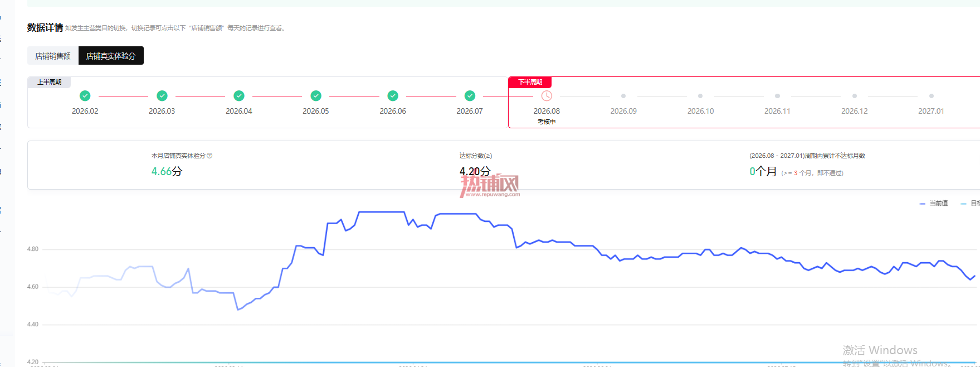The height and width of the screenshot is (367, 980).
Task: Open the 2026.06 checkmark milestone
Action: point(393,95)
